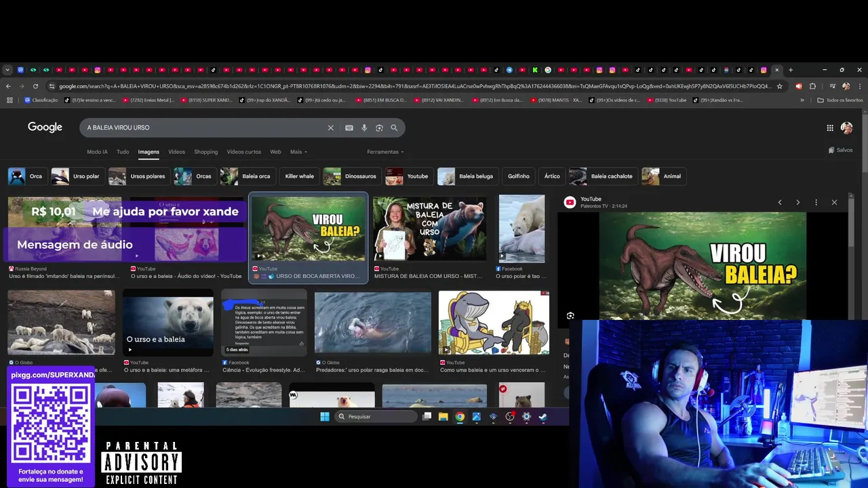Open the Todos os favoritos folder

click(840, 100)
